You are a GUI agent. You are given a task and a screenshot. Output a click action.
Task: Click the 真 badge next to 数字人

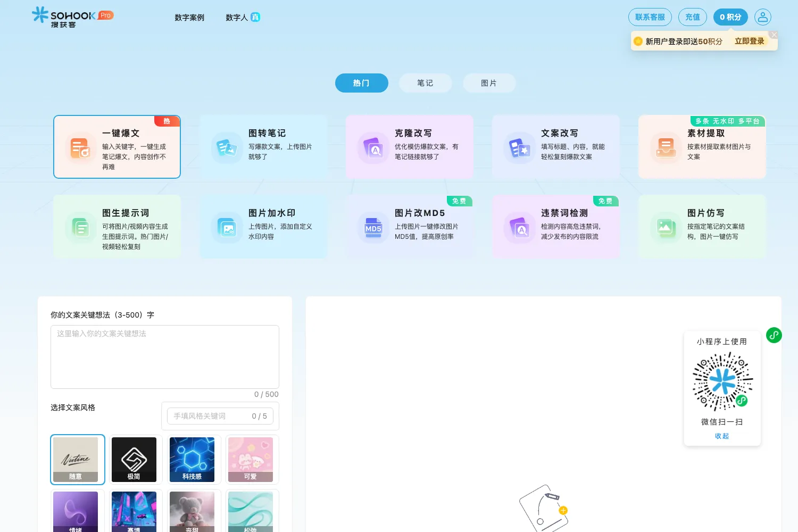pyautogui.click(x=255, y=17)
